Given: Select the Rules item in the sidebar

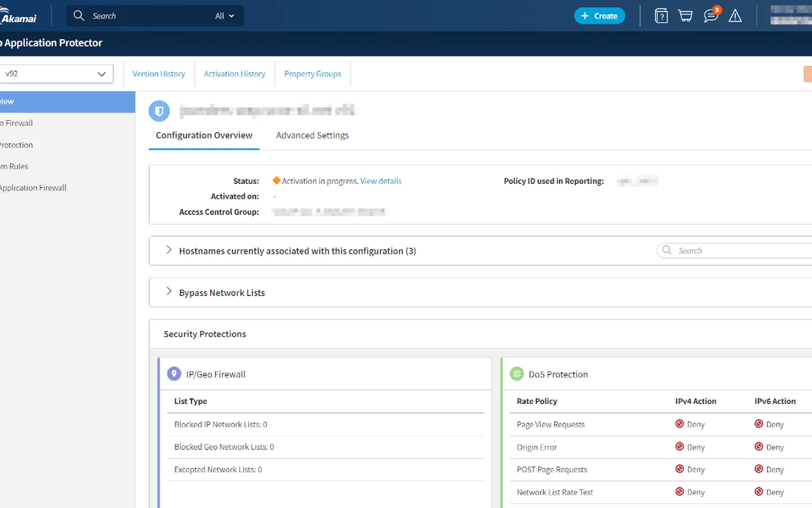Looking at the screenshot, I should (67, 166).
